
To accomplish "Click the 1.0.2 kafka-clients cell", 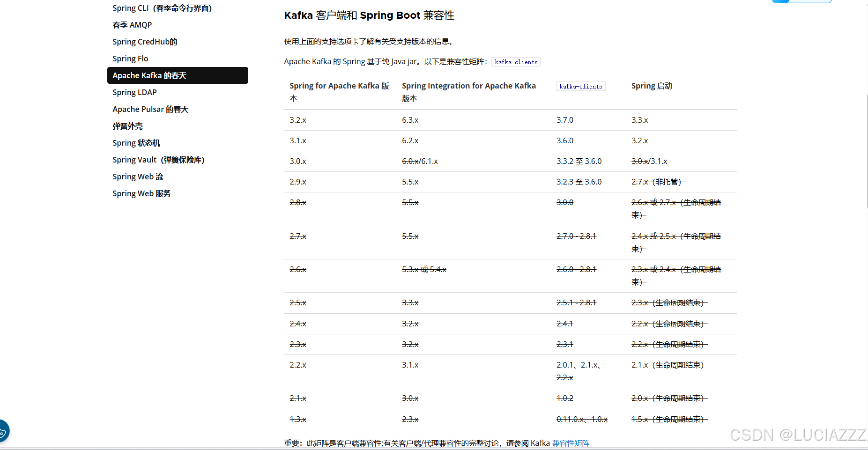I will [x=565, y=398].
